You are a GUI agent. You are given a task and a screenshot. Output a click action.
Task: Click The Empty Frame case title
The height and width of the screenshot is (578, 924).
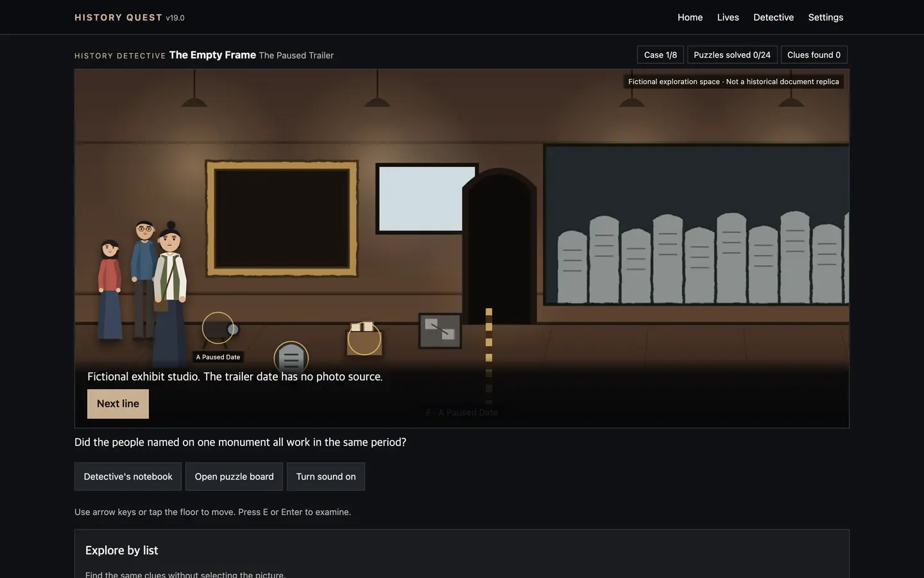[212, 55]
